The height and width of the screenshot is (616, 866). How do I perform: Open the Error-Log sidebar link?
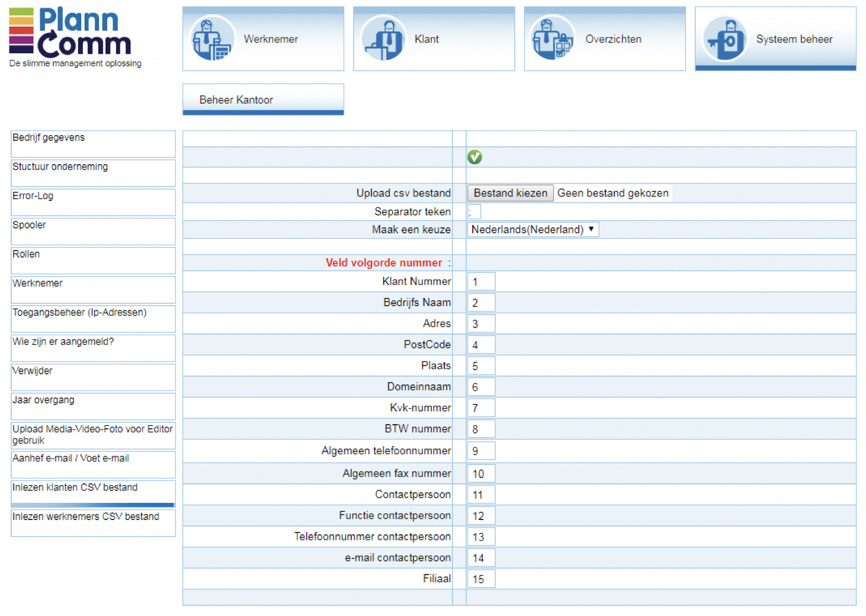[93, 201]
